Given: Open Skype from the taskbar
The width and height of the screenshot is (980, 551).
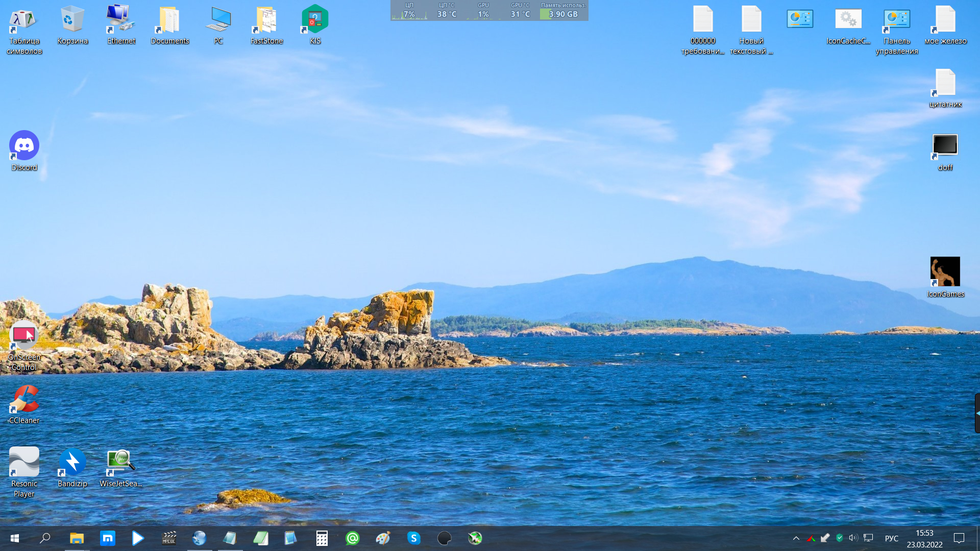Looking at the screenshot, I should pos(413,538).
